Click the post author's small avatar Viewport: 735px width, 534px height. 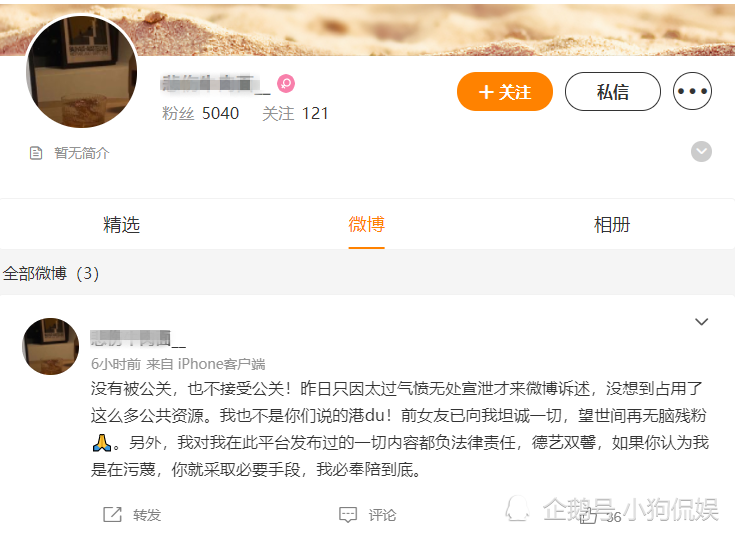point(51,346)
